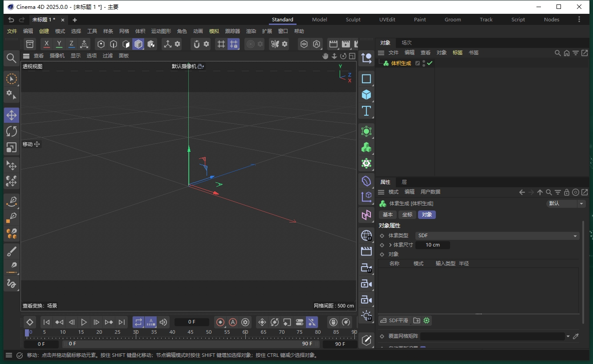
Task: Disable the X axis lock in the toolbar
Action: 46,44
